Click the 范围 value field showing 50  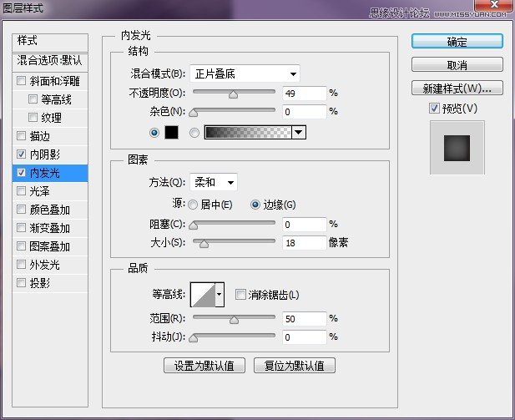(x=304, y=319)
